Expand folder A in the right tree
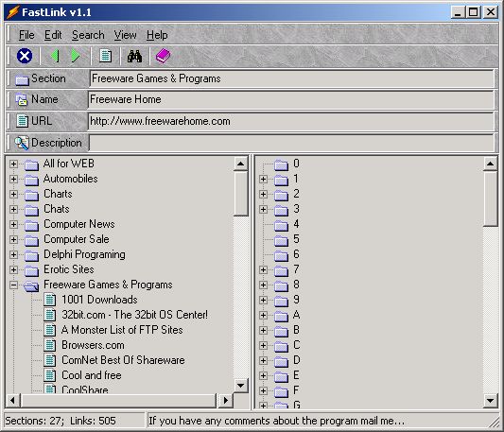Image resolution: width=504 pixels, height=432 pixels. click(x=263, y=315)
